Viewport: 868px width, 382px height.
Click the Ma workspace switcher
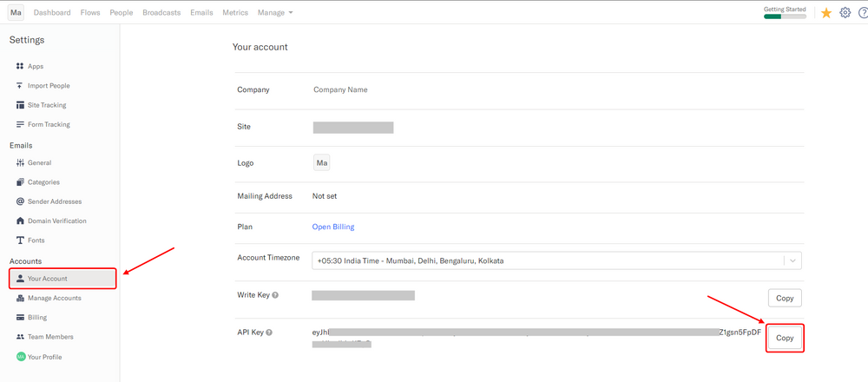point(16,13)
